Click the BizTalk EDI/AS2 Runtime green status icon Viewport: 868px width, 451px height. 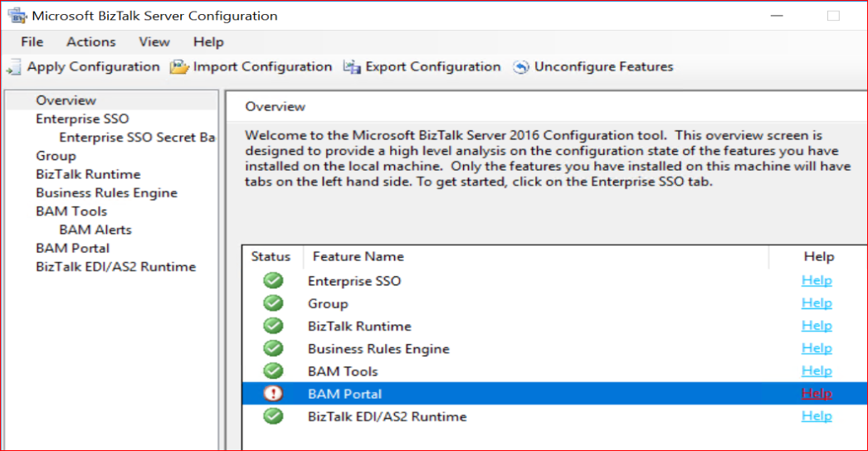point(273,416)
